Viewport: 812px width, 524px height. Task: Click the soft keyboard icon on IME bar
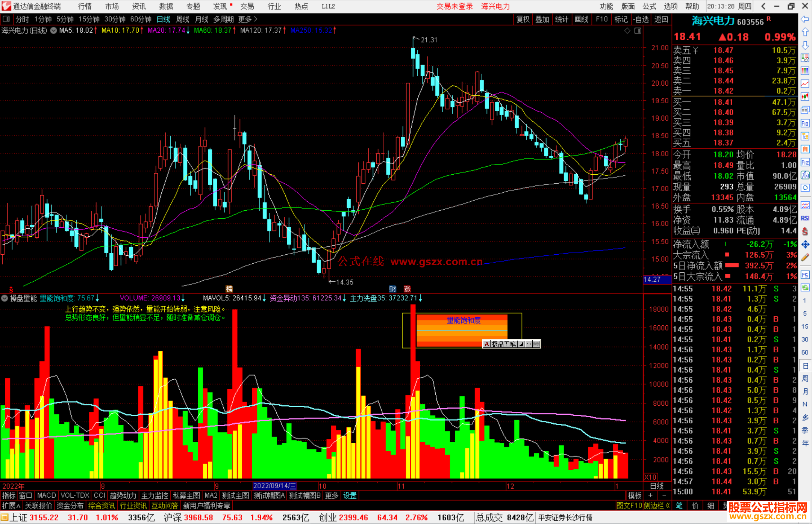[x=536, y=344]
